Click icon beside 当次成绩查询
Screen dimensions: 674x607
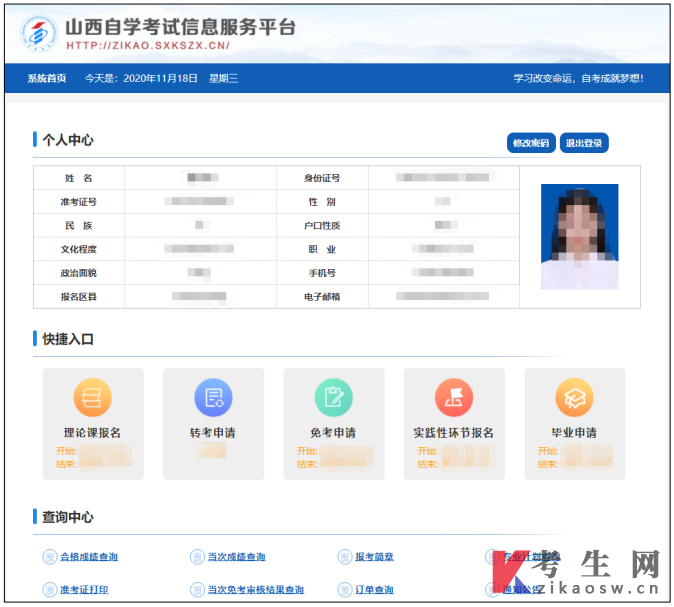(197, 557)
